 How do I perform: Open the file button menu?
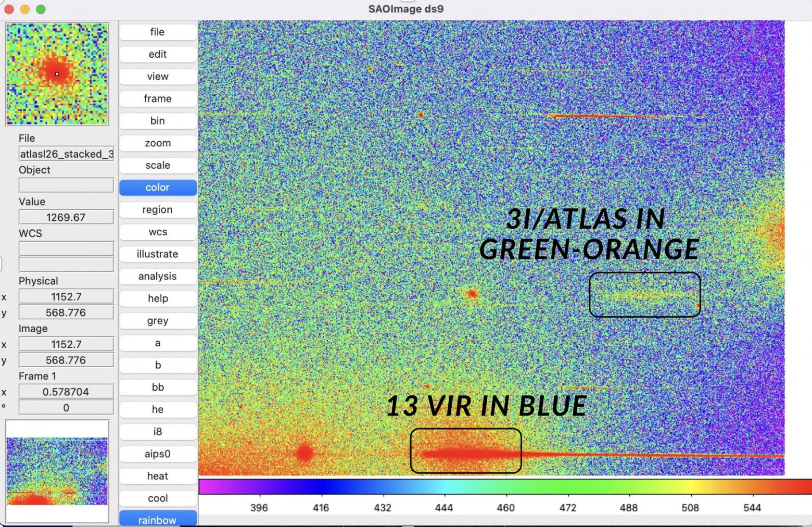point(158,32)
